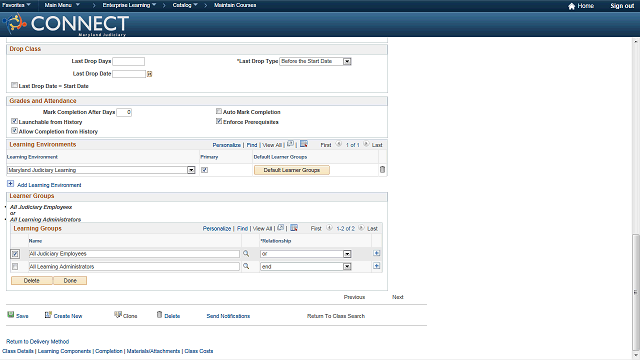Click the CONNECT Maryland Judiciary logo
Screen dimensions: 640x360
pos(66,24)
